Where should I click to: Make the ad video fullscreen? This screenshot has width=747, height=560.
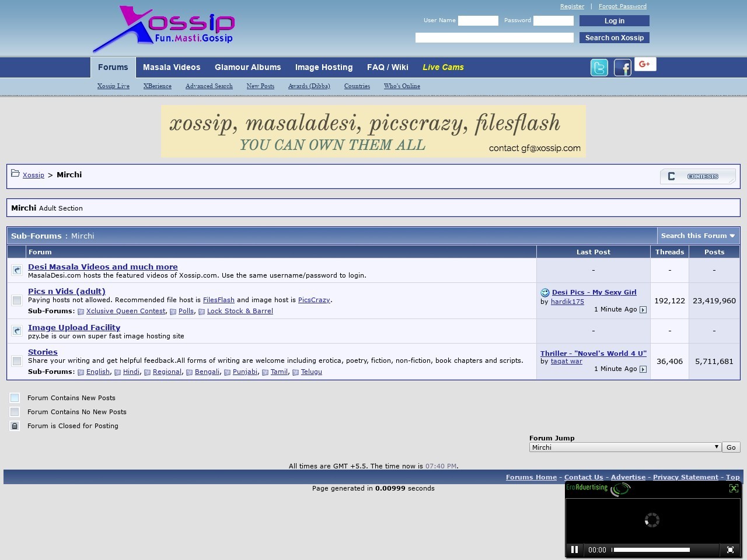point(730,549)
